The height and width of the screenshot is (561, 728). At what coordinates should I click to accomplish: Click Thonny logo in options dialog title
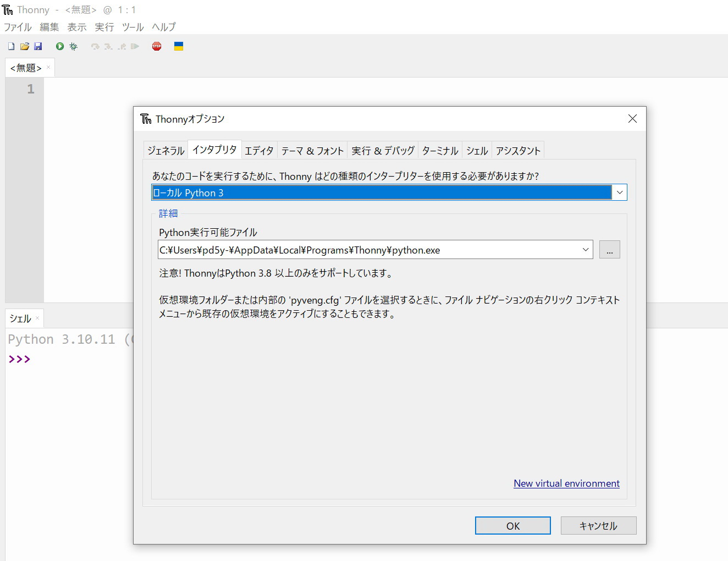[146, 119]
